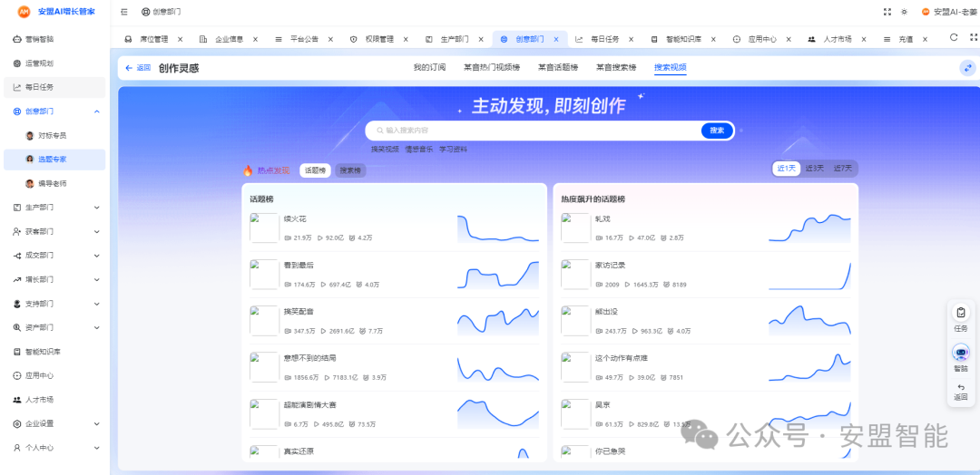Toggle the sun theme icon
The height and width of the screenshot is (475, 980).
905,12
